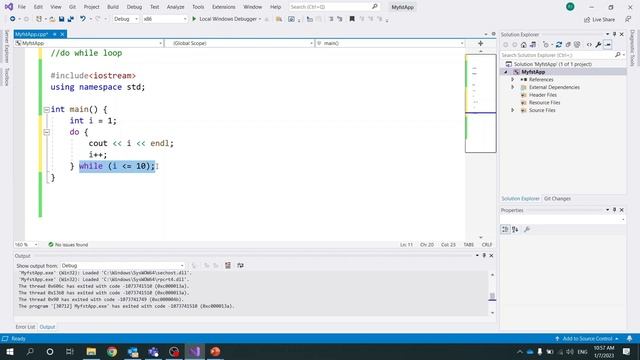Collapse the main() function code block
The width and height of the screenshot is (640, 360).
(x=47, y=109)
